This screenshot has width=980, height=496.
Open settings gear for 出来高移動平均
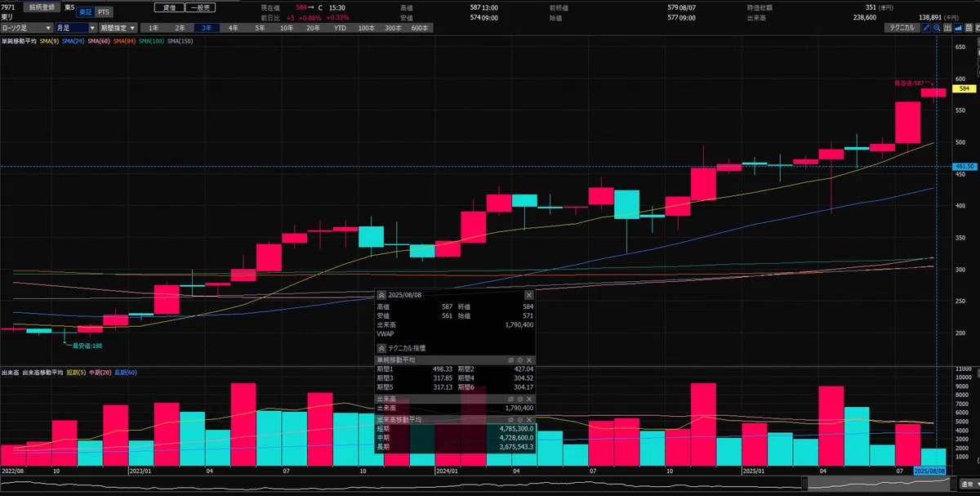click(519, 418)
